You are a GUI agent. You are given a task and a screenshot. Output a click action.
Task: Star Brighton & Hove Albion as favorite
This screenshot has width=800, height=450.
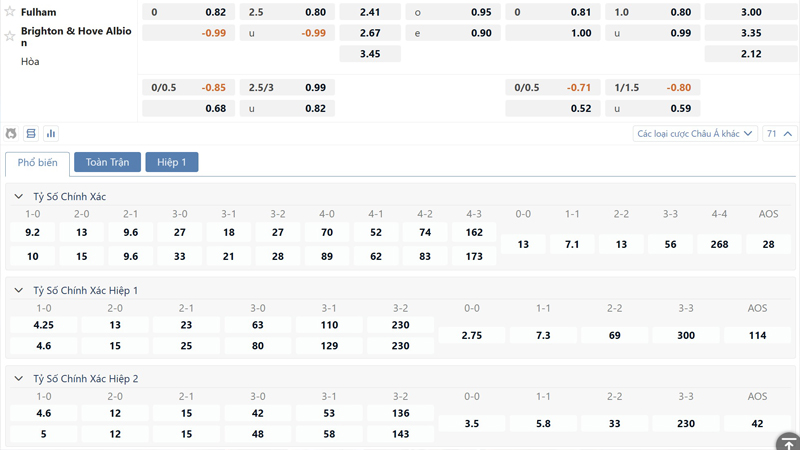click(x=10, y=32)
